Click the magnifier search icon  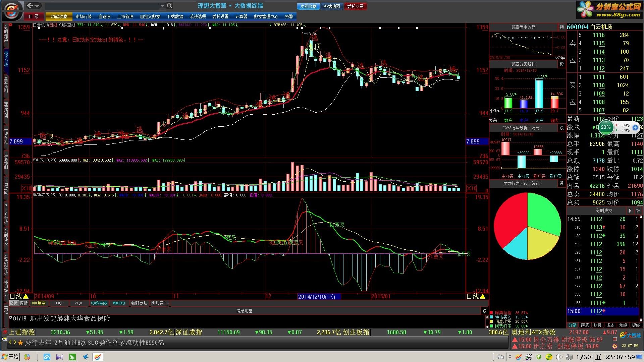pyautogui.click(x=169, y=6)
